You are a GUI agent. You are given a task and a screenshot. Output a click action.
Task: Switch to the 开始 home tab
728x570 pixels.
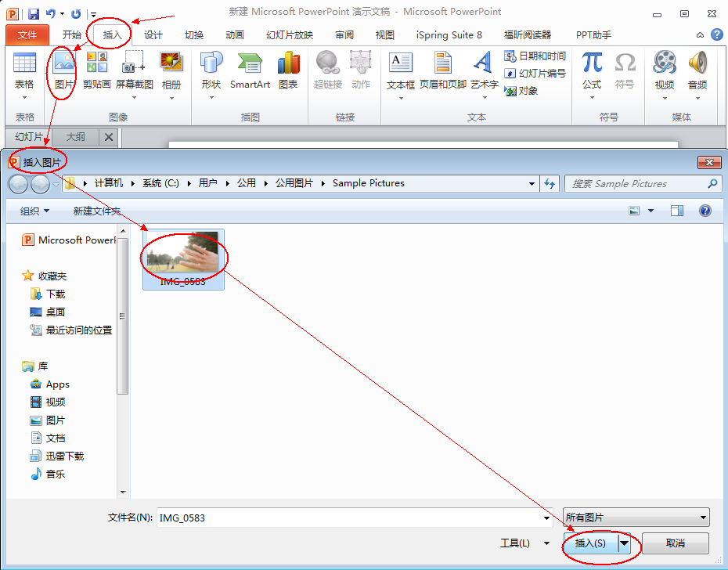pos(71,34)
